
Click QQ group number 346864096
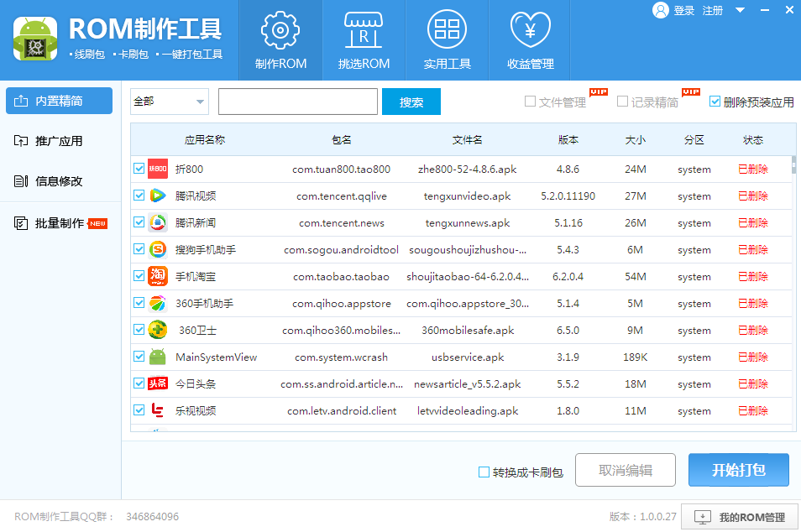tap(152, 517)
